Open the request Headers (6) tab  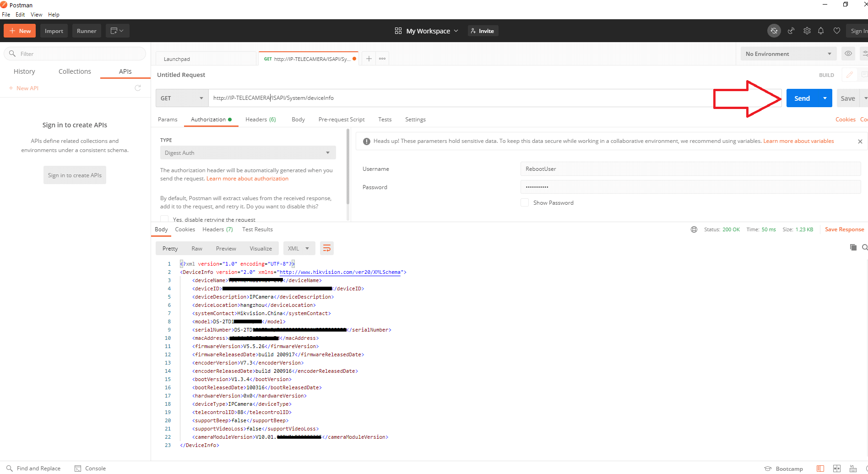coord(260,119)
